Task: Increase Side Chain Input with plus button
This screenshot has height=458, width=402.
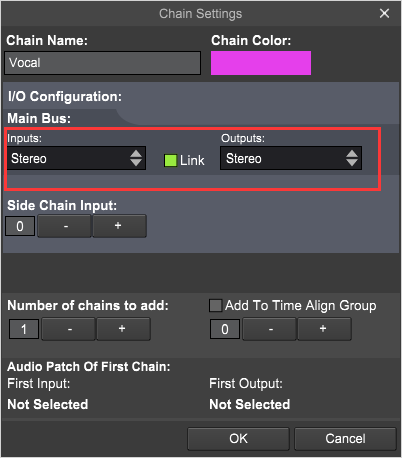Action: tap(119, 226)
